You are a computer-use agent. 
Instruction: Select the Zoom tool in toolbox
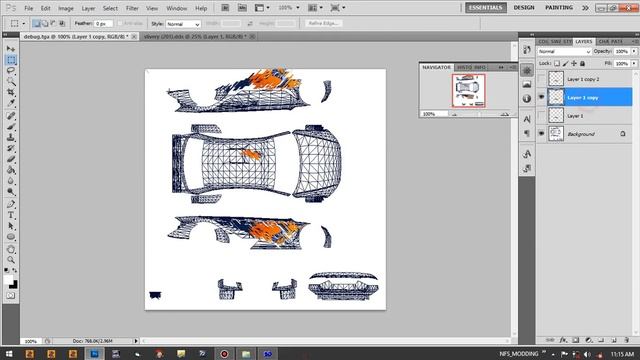point(11,260)
